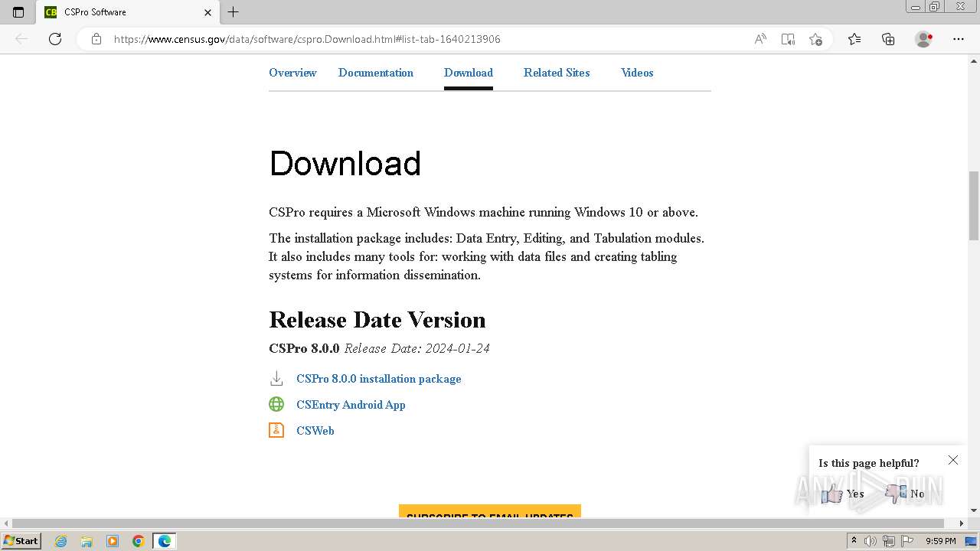This screenshot has height=551, width=980.
Task: Download CSPro 8.0.0 installation package link
Action: click(379, 379)
